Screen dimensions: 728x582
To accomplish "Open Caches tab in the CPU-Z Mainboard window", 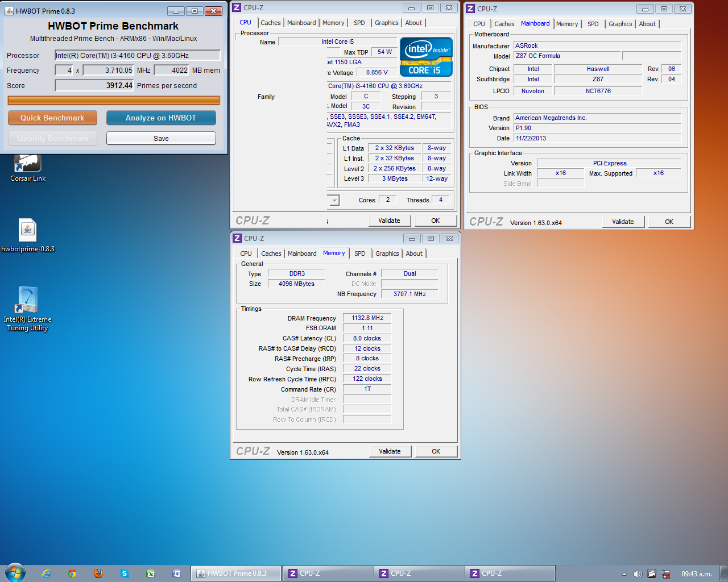I will 504,24.
